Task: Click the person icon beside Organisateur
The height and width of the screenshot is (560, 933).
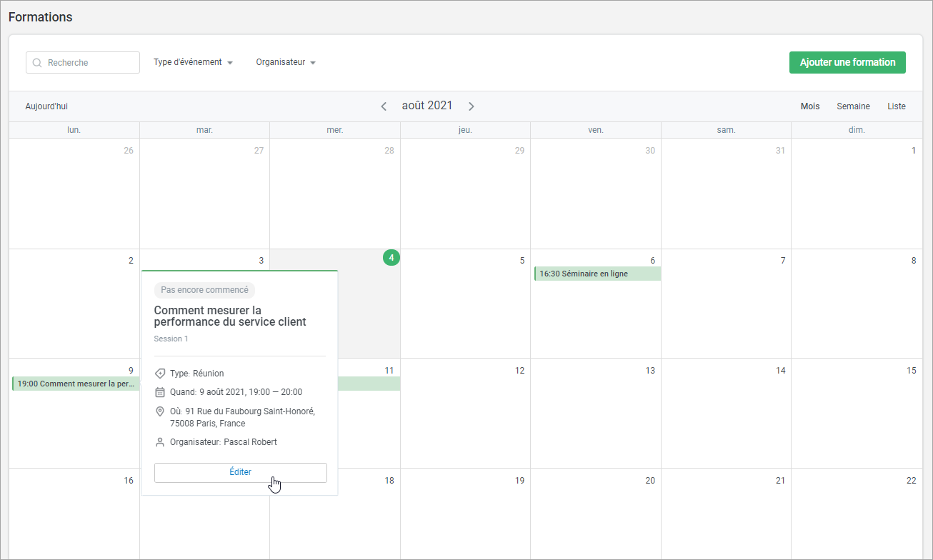Action: (160, 442)
